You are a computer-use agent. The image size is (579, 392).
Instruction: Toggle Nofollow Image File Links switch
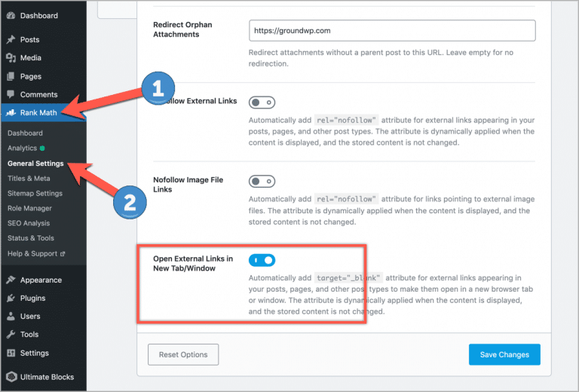pyautogui.click(x=262, y=181)
